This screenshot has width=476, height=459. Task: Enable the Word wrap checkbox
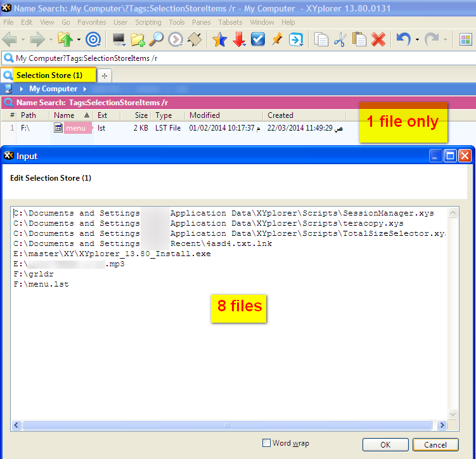[267, 443]
